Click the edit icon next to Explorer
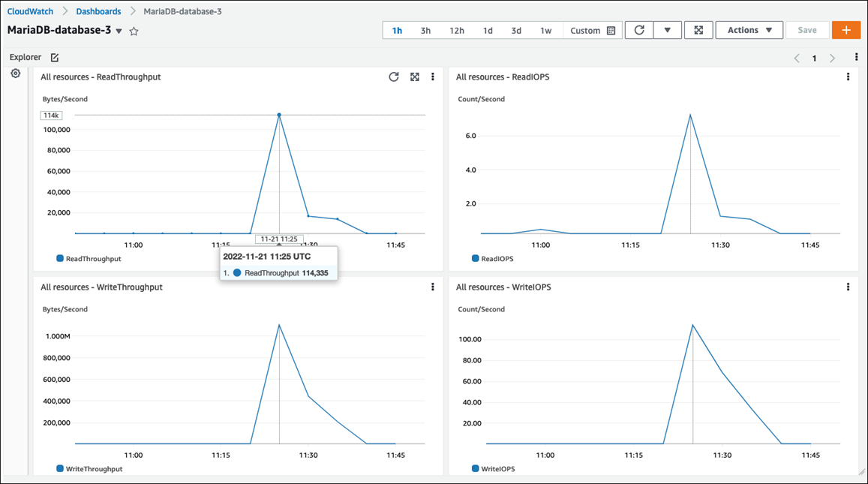868x484 pixels. (x=54, y=57)
